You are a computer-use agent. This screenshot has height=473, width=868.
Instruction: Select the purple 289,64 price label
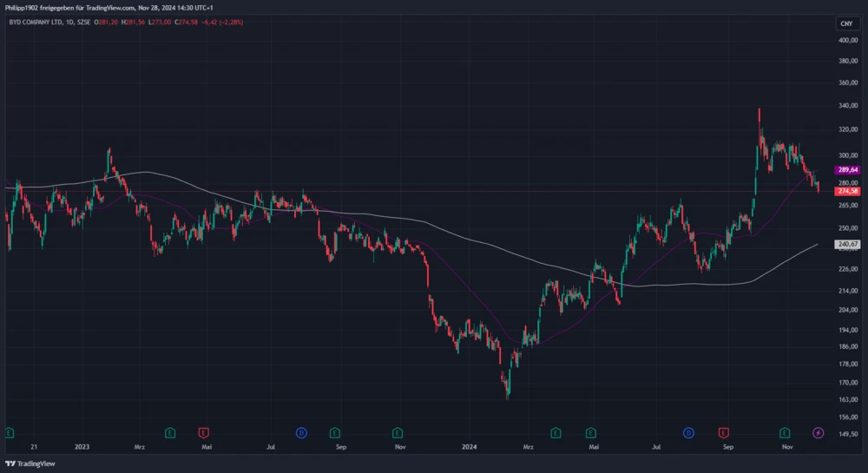[847, 170]
